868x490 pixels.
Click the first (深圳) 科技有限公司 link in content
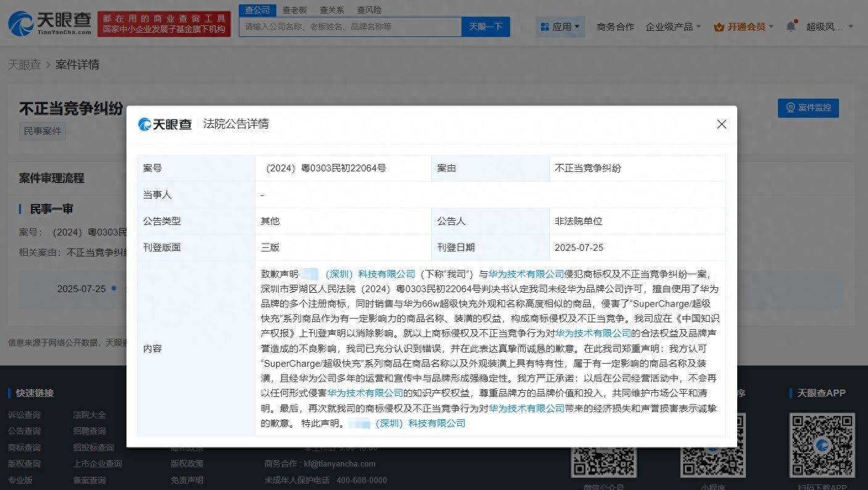coord(370,274)
